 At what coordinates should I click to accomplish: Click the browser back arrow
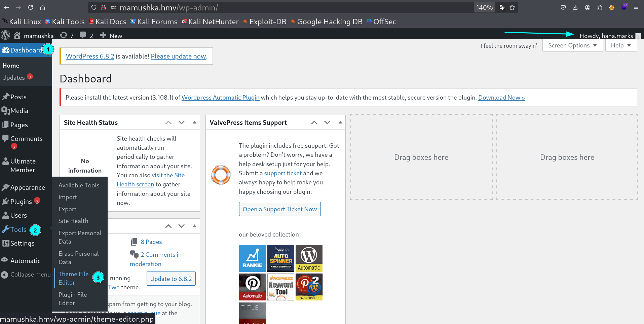[x=6, y=7]
